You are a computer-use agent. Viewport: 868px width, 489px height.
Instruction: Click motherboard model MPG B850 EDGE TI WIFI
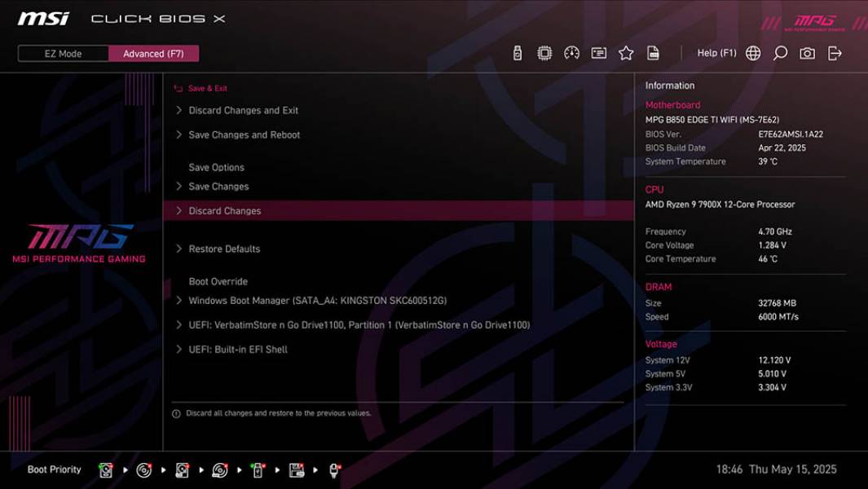(712, 120)
